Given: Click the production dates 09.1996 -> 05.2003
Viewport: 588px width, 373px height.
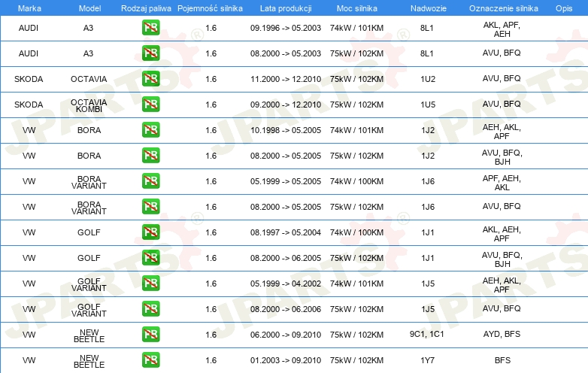Looking at the screenshot, I should [x=286, y=28].
